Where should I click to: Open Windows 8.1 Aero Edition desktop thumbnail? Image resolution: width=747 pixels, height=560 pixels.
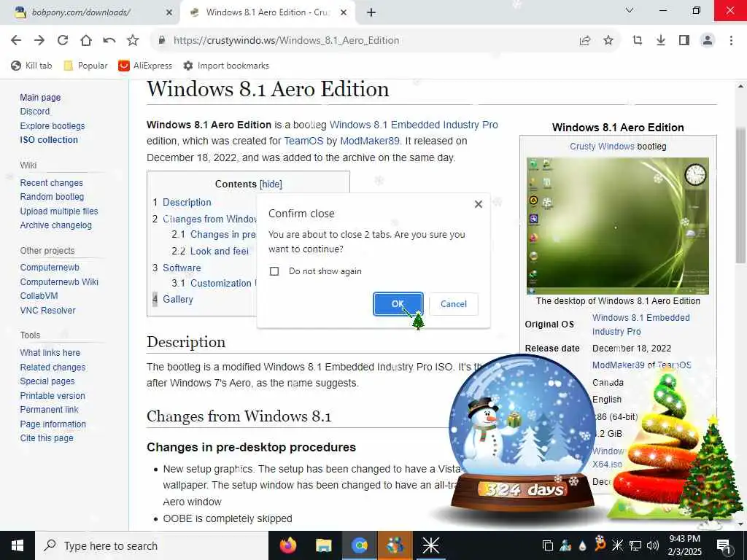617,226
